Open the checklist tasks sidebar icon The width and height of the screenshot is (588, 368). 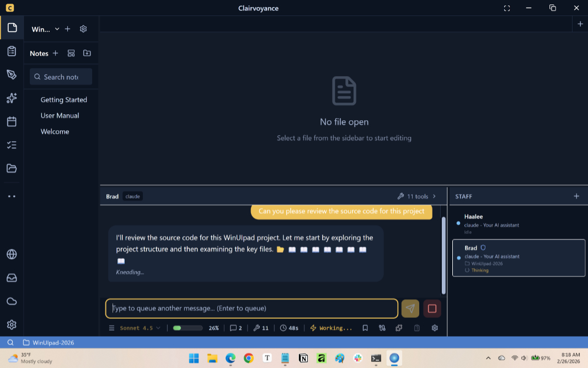pos(12,145)
